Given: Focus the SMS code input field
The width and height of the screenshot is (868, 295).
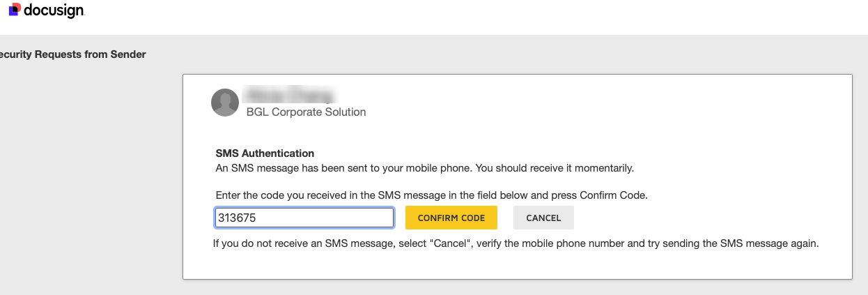Looking at the screenshot, I should (x=304, y=218).
